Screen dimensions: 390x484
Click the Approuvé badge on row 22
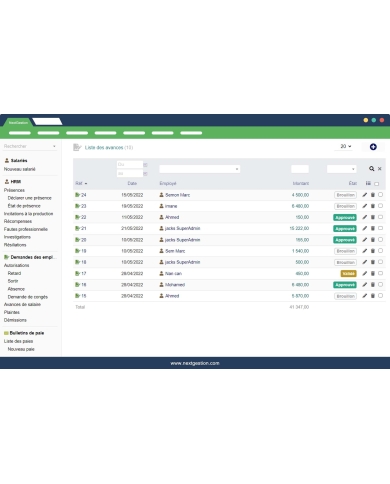tap(345, 217)
